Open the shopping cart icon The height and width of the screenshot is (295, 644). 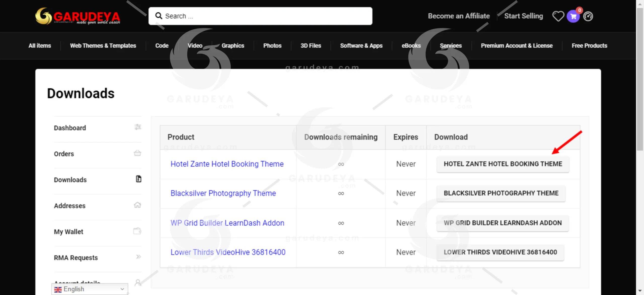point(573,16)
